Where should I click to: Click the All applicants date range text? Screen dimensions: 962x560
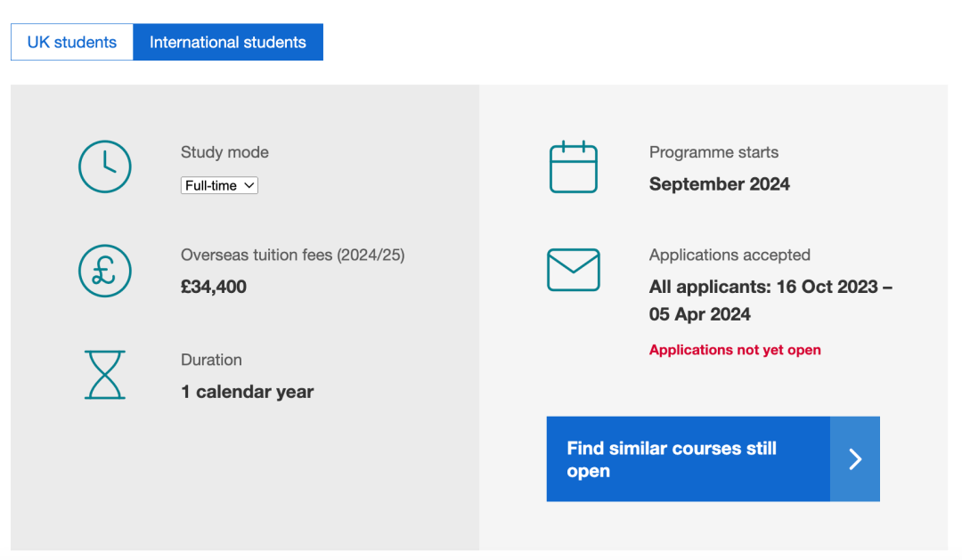pos(770,300)
